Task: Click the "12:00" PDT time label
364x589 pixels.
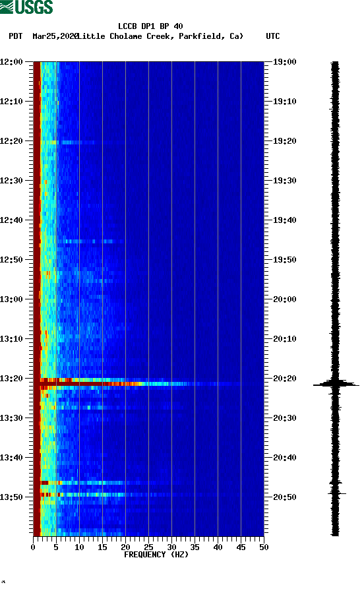Action: click(x=11, y=61)
